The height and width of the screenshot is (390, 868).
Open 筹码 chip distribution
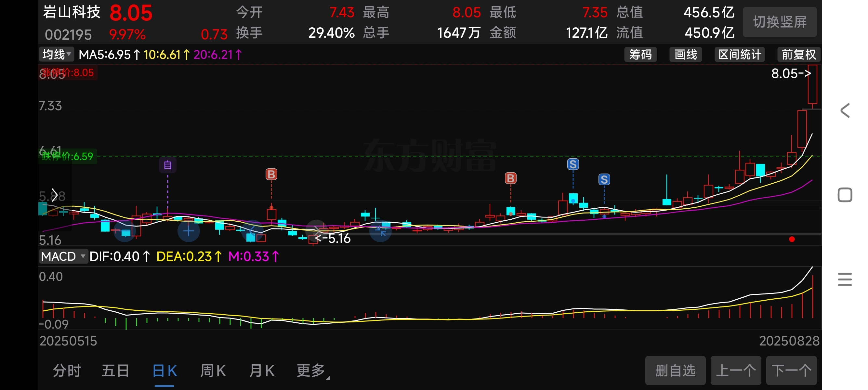(x=640, y=54)
